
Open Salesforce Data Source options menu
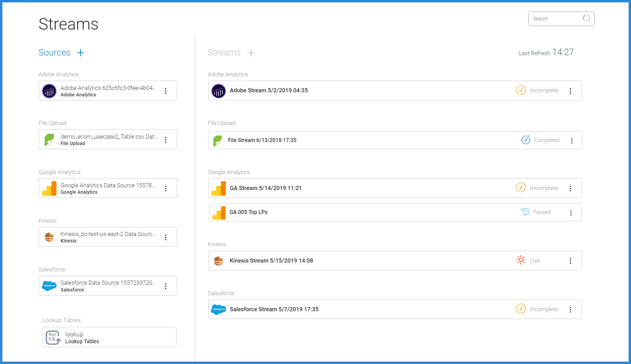166,286
